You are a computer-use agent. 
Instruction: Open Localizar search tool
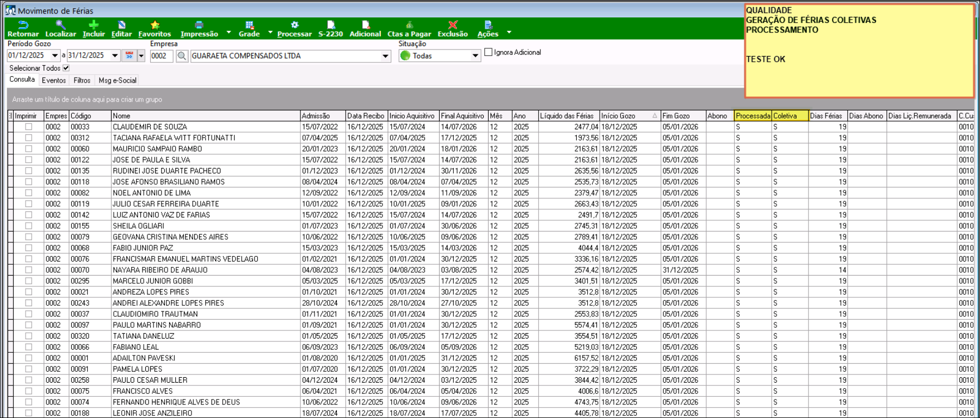coord(60,25)
